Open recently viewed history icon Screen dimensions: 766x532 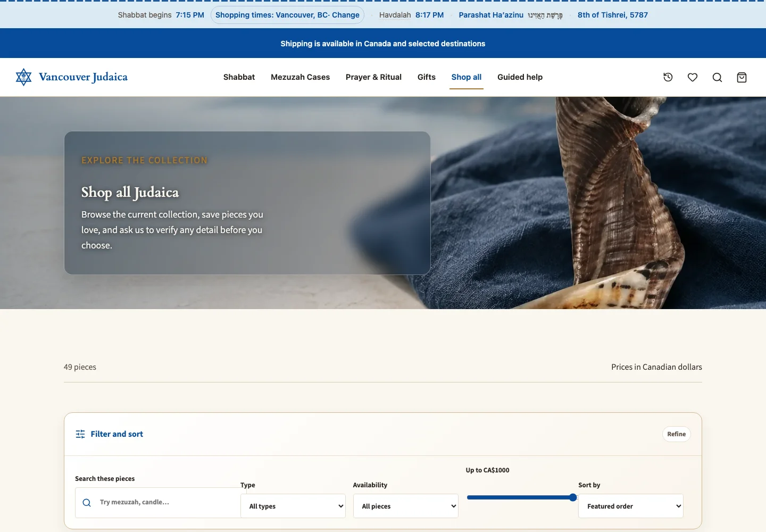pyautogui.click(x=668, y=77)
